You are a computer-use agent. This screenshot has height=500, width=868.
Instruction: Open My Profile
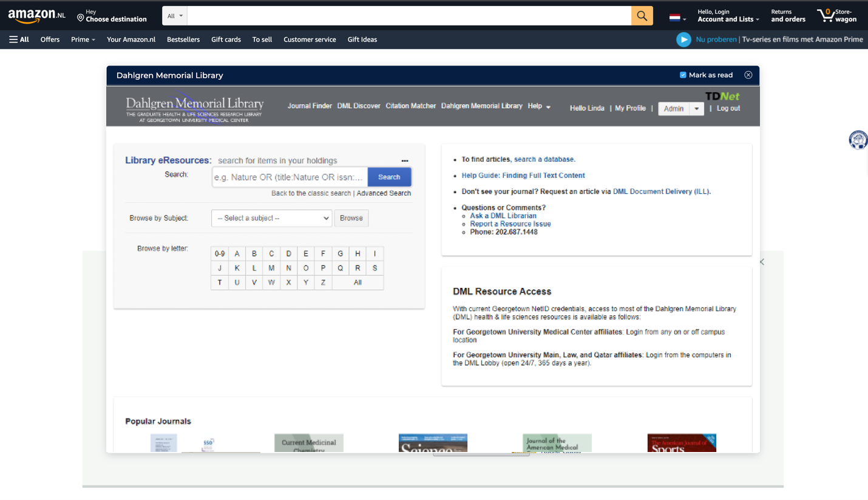pyautogui.click(x=630, y=108)
